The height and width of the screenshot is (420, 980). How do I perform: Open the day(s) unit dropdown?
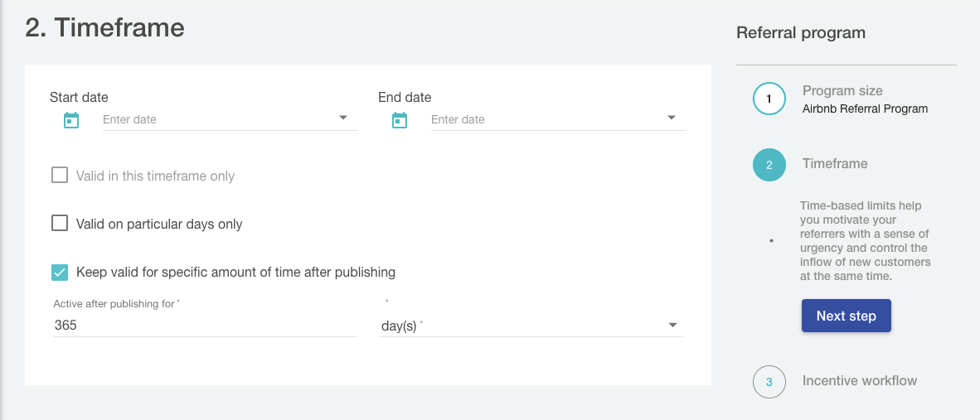531,326
